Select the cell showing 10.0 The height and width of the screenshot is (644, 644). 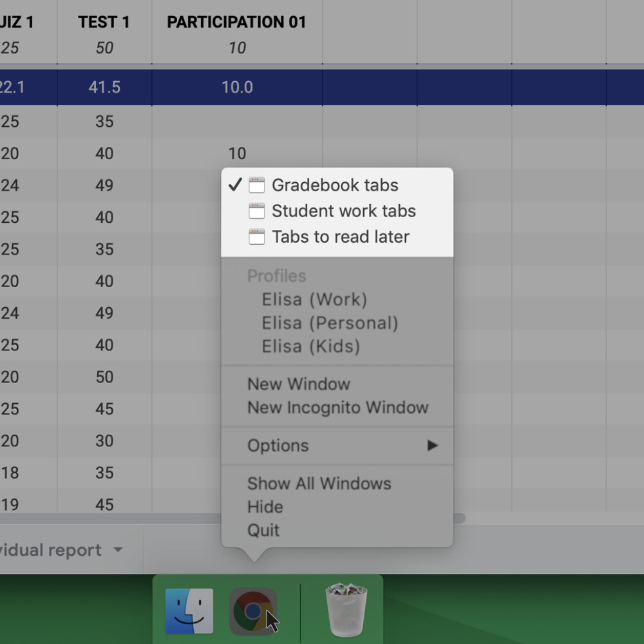(x=237, y=87)
